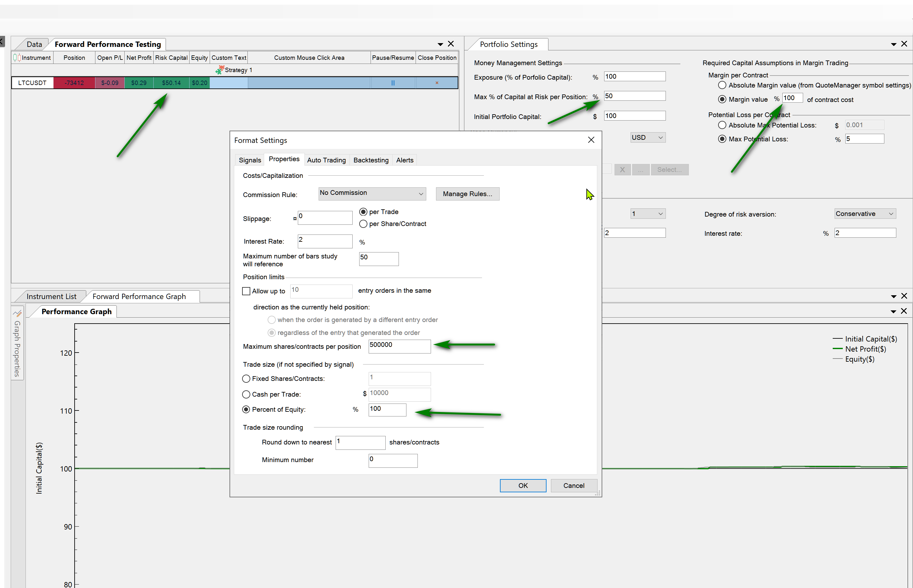Select per Share/Contract slippage option
Image resolution: width=913 pixels, height=588 pixels.
(x=363, y=224)
